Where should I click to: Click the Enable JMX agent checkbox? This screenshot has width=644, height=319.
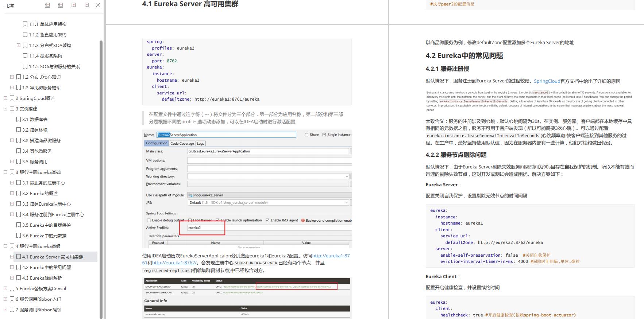pos(267,220)
